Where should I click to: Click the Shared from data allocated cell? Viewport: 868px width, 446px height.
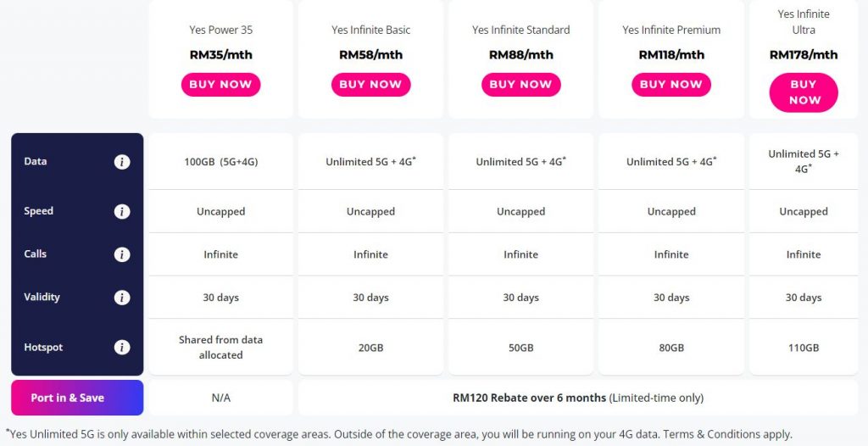click(221, 348)
